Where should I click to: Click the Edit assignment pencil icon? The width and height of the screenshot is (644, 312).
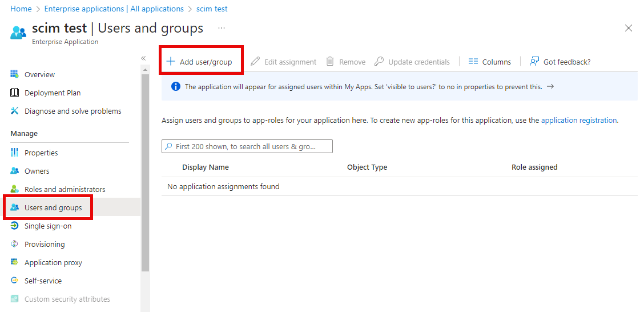pyautogui.click(x=255, y=62)
